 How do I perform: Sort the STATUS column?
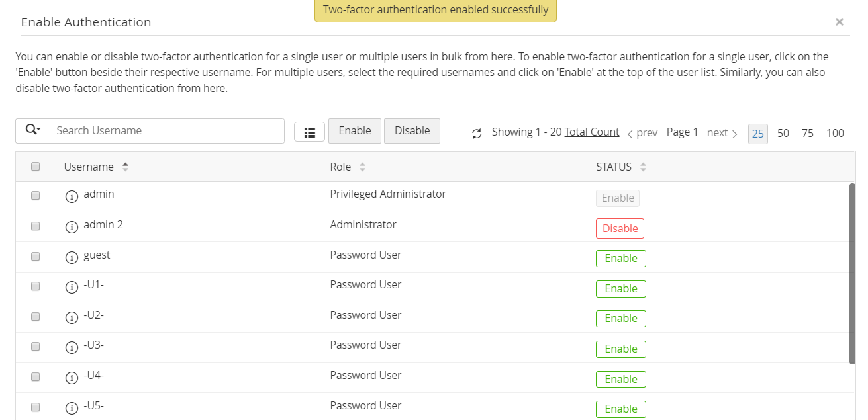tap(643, 167)
